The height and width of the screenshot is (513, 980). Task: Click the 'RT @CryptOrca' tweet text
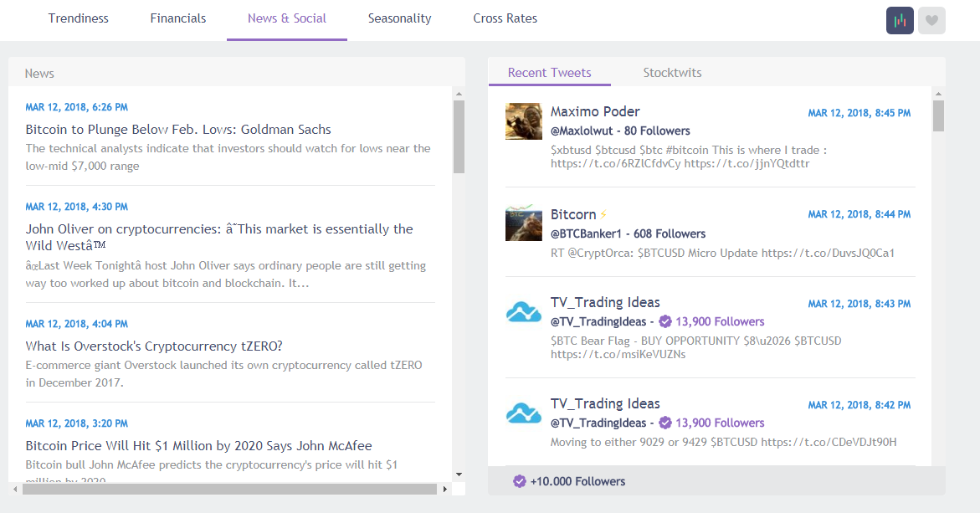coord(722,253)
